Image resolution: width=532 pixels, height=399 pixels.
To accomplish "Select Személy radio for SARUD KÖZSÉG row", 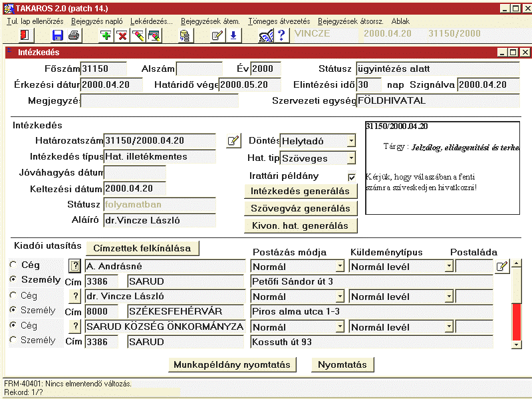I will (x=13, y=340).
